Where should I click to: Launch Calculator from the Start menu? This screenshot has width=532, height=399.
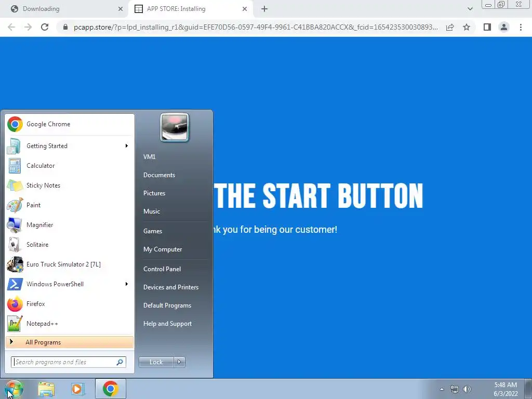click(x=70, y=166)
